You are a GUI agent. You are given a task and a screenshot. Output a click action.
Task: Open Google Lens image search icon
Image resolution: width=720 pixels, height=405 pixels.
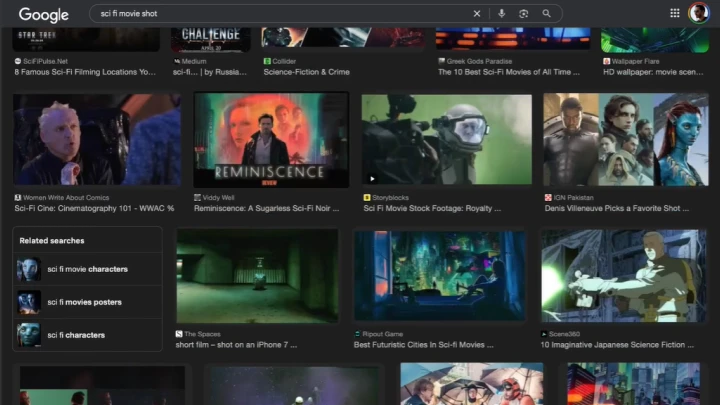[523, 14]
